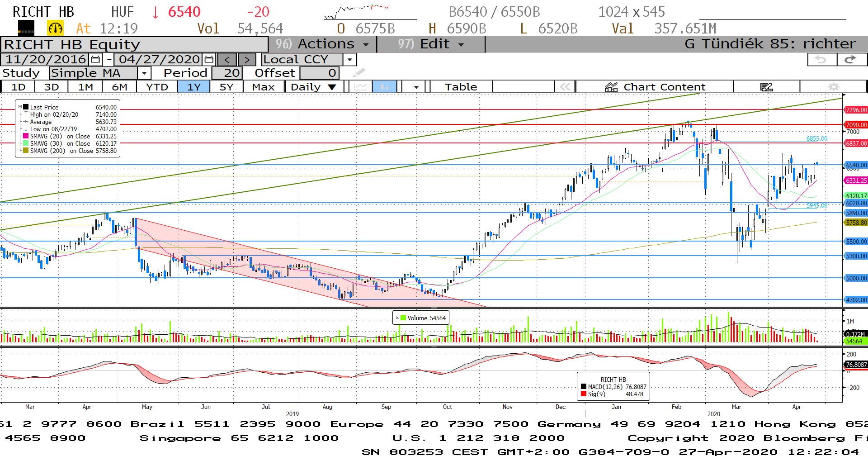Switch to line chart type
This screenshot has width=868, height=470.
[360, 87]
